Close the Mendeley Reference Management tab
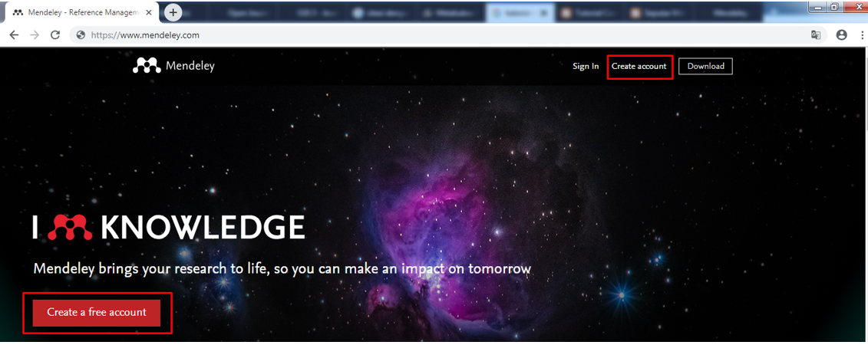Image resolution: width=868 pixels, height=345 pixels. (x=148, y=11)
